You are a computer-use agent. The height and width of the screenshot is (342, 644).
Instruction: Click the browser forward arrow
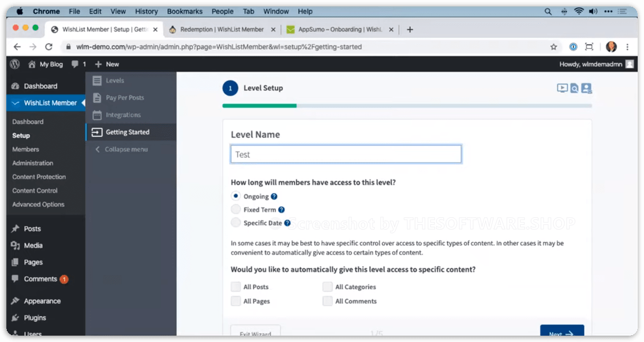33,47
